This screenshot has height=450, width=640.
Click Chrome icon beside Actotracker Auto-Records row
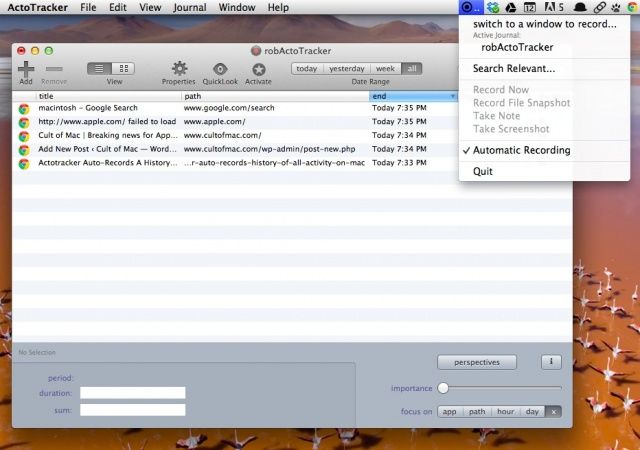(x=24, y=163)
